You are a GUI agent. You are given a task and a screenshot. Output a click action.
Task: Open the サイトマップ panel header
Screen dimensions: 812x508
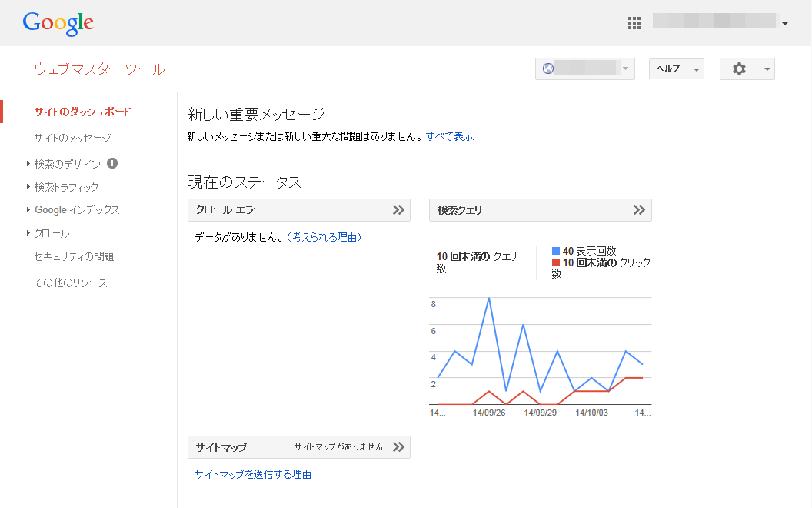pos(299,447)
